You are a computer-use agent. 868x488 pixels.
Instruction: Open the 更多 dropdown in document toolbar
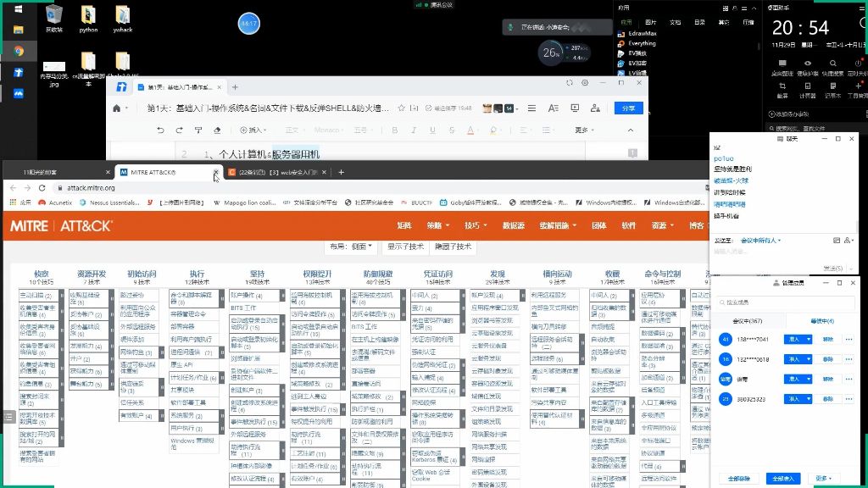tap(584, 130)
